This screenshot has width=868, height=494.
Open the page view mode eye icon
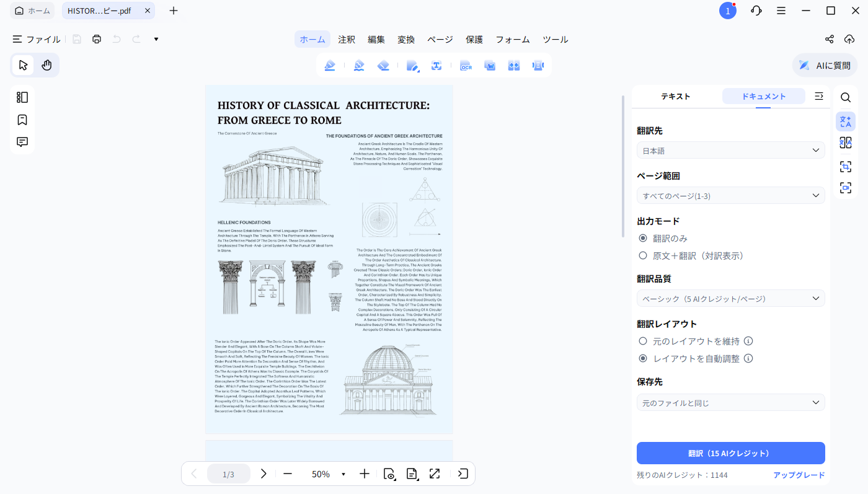tap(389, 474)
